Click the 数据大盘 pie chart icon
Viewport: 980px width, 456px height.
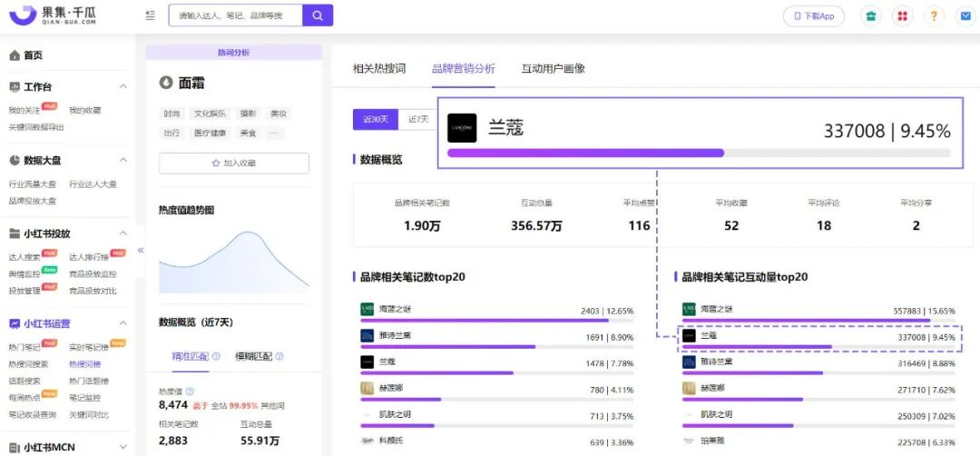(15, 161)
